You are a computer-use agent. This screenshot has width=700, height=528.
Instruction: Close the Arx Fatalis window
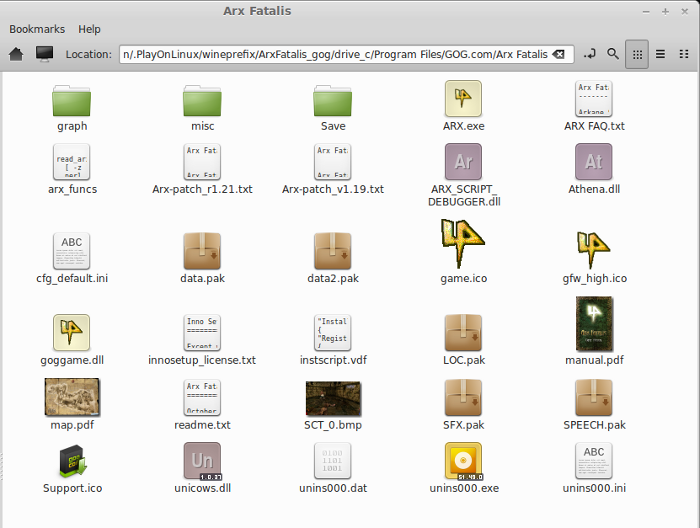pyautogui.click(x=684, y=12)
